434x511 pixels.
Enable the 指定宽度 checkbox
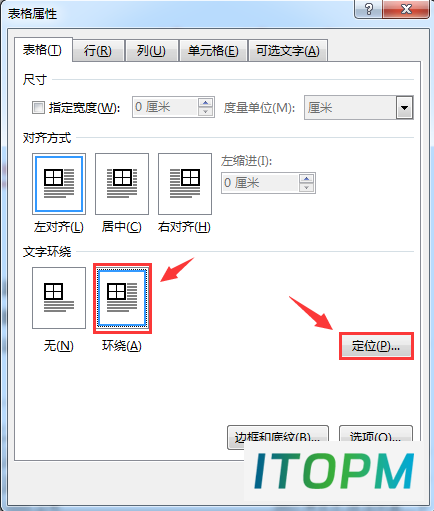(x=38, y=108)
